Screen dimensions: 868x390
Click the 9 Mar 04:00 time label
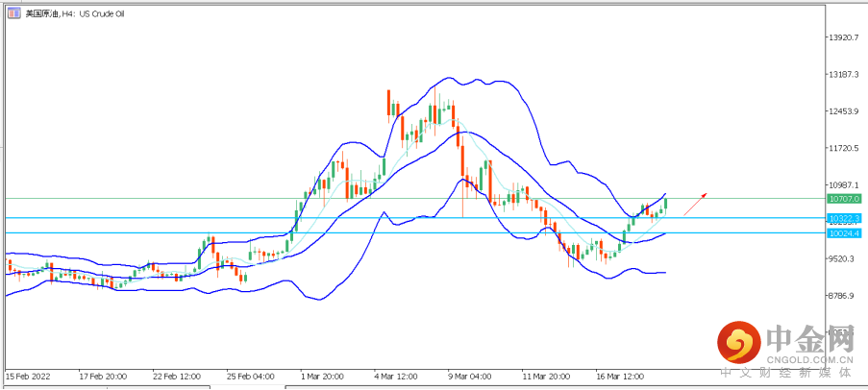tap(468, 377)
